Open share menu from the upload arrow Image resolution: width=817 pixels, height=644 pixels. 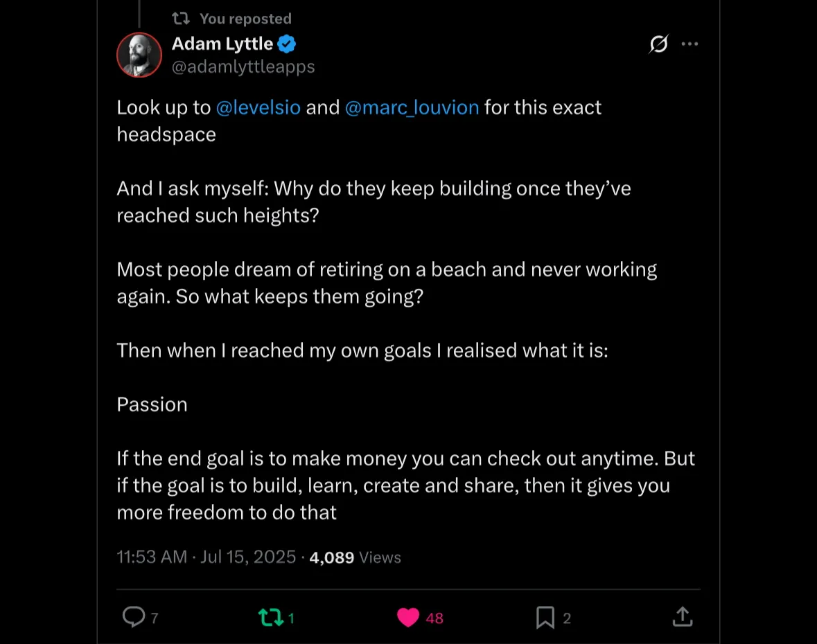pos(682,616)
